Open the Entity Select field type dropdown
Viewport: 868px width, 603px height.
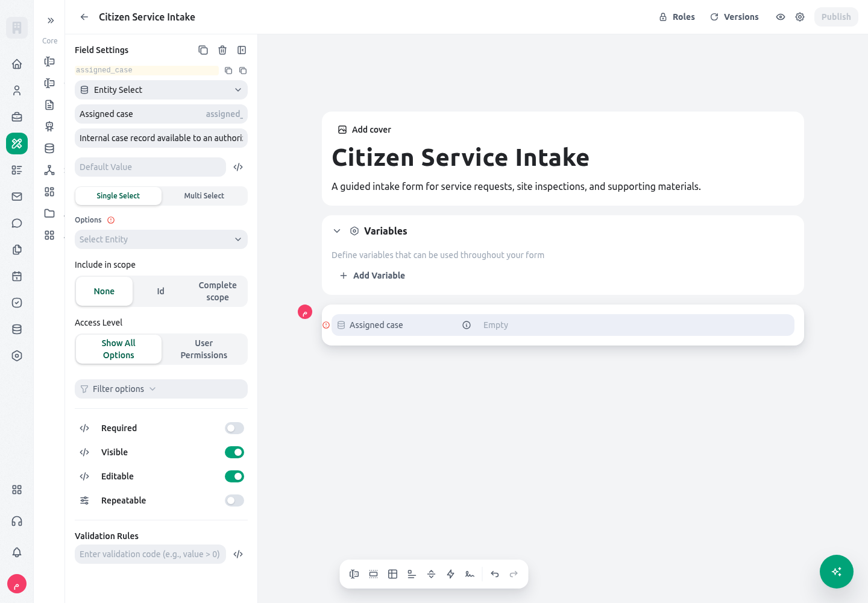161,90
